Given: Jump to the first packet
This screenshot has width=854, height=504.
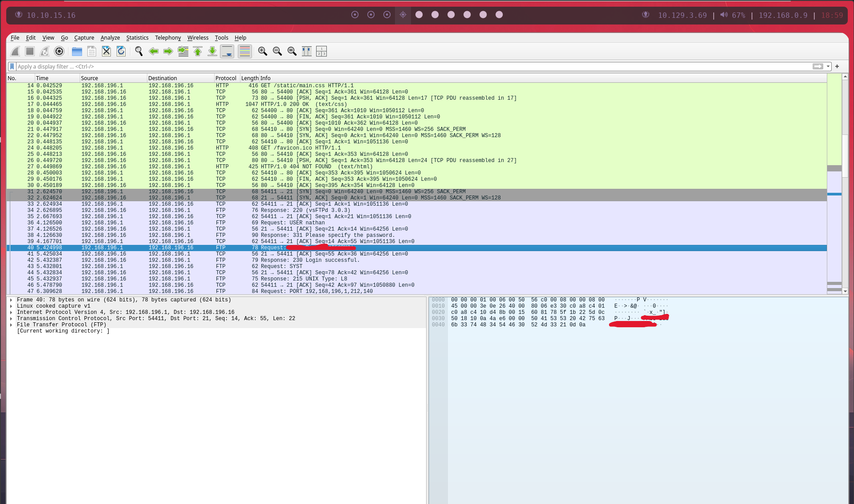Looking at the screenshot, I should [198, 52].
